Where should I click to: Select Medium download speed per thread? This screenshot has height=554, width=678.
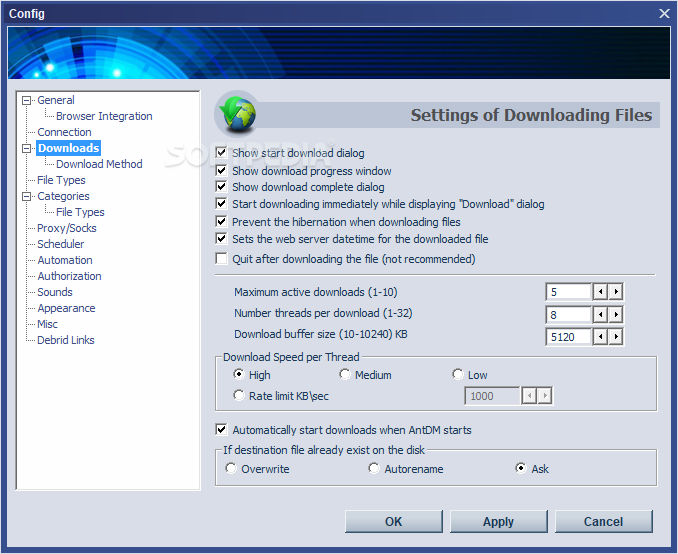point(345,374)
